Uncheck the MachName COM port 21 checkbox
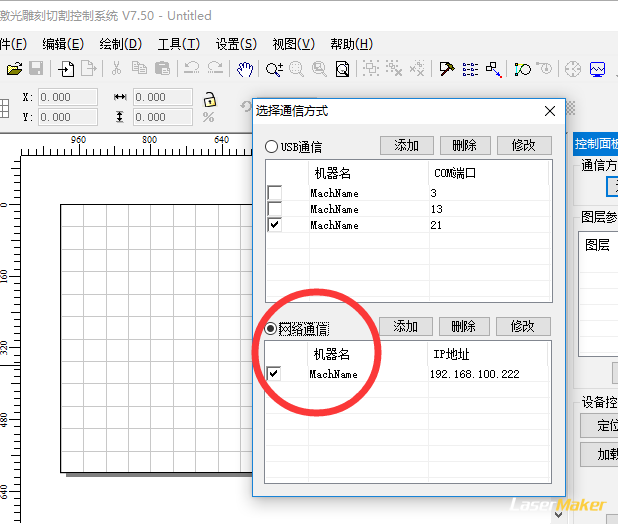Screen dimensions: 618x524 274,225
